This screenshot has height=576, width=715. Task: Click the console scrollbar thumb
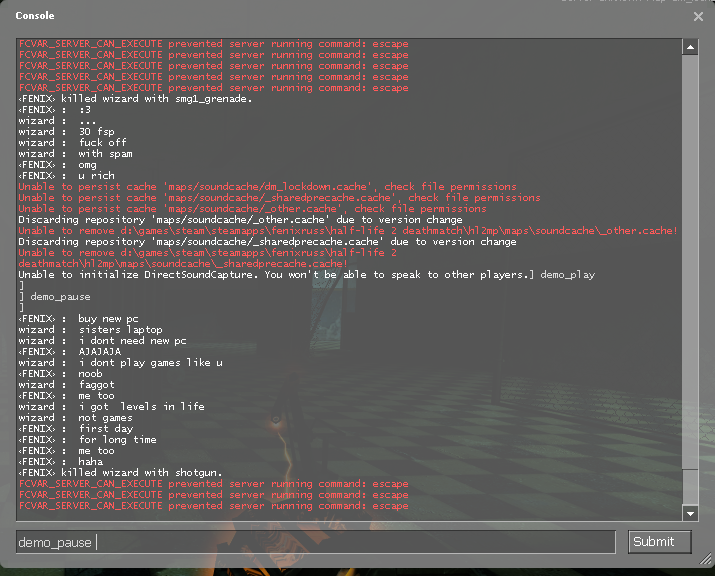coord(690,262)
